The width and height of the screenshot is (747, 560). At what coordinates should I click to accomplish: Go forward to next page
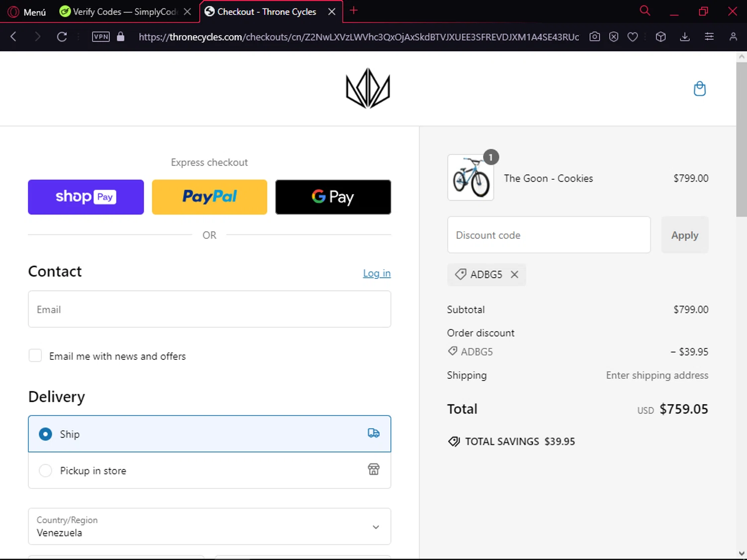[37, 36]
